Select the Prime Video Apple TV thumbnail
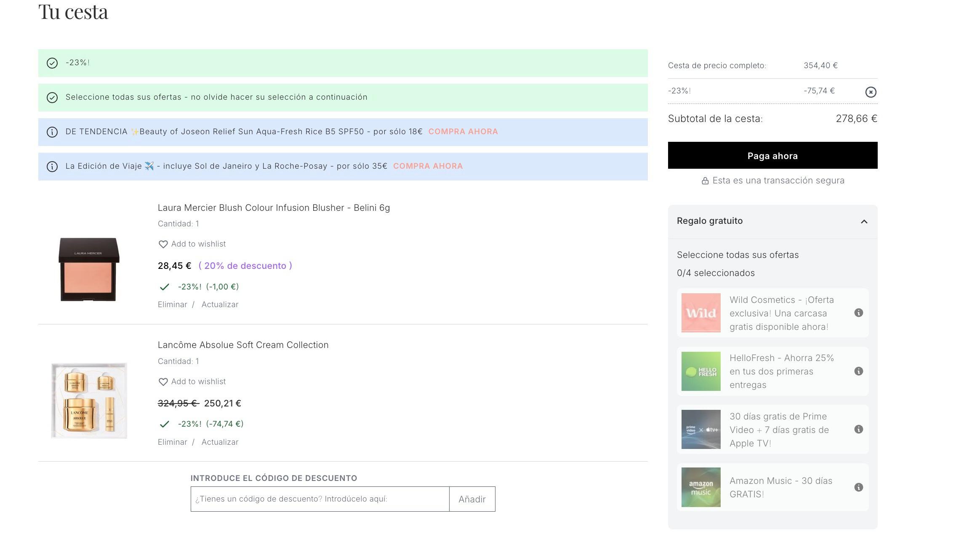 (701, 429)
